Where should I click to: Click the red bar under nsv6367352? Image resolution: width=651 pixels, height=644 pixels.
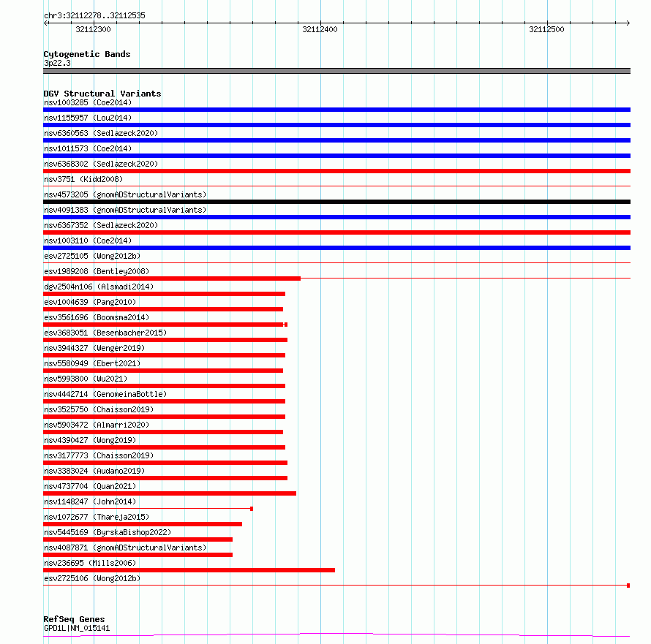[x=336, y=232]
